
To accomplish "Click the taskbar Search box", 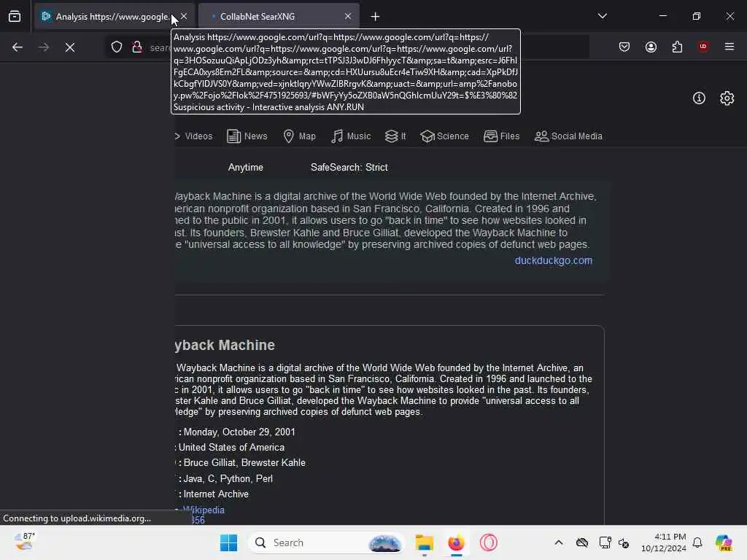I will (326, 542).
